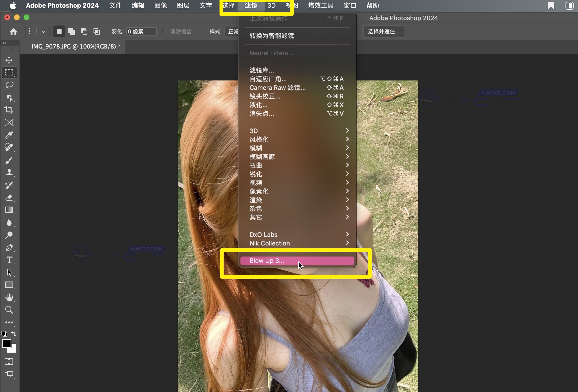Open marquee tool preset dropdown arrow
The width and height of the screenshot is (578, 392).
tap(44, 32)
